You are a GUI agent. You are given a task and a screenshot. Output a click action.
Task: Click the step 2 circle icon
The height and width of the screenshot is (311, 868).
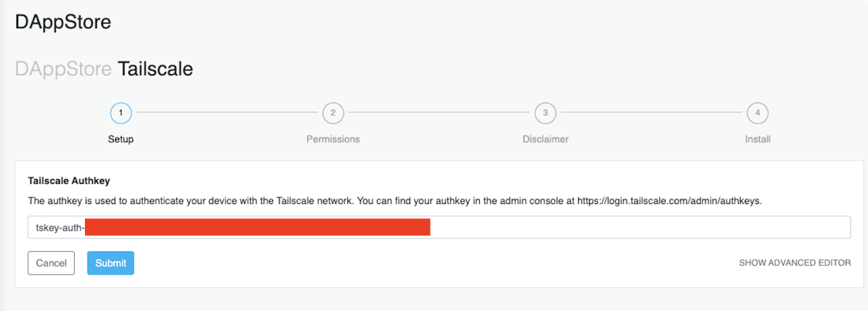tap(333, 113)
